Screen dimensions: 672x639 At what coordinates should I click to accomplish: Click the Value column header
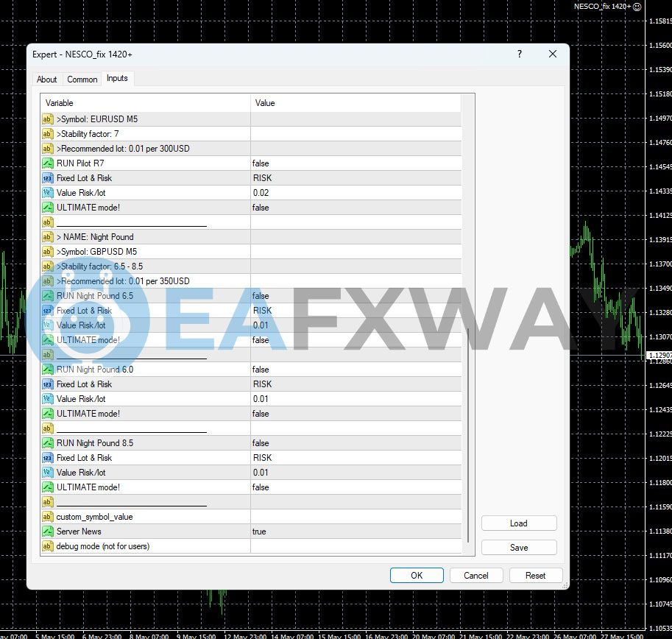coord(356,103)
